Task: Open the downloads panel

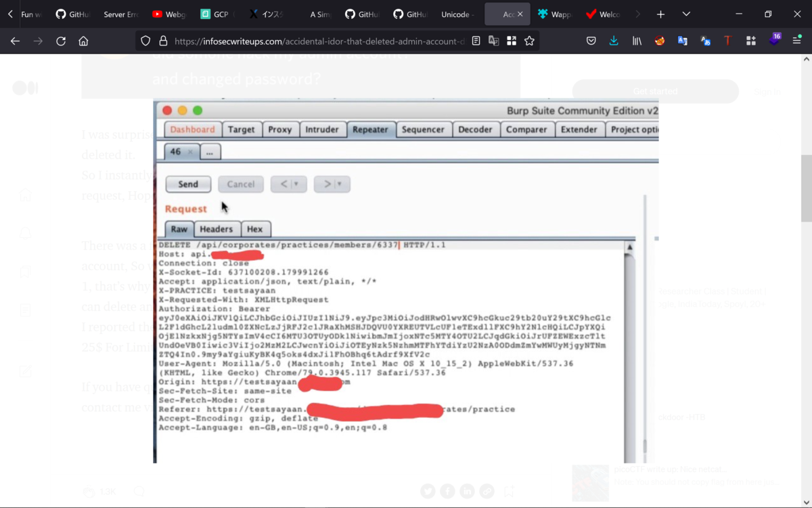Action: 614,41
